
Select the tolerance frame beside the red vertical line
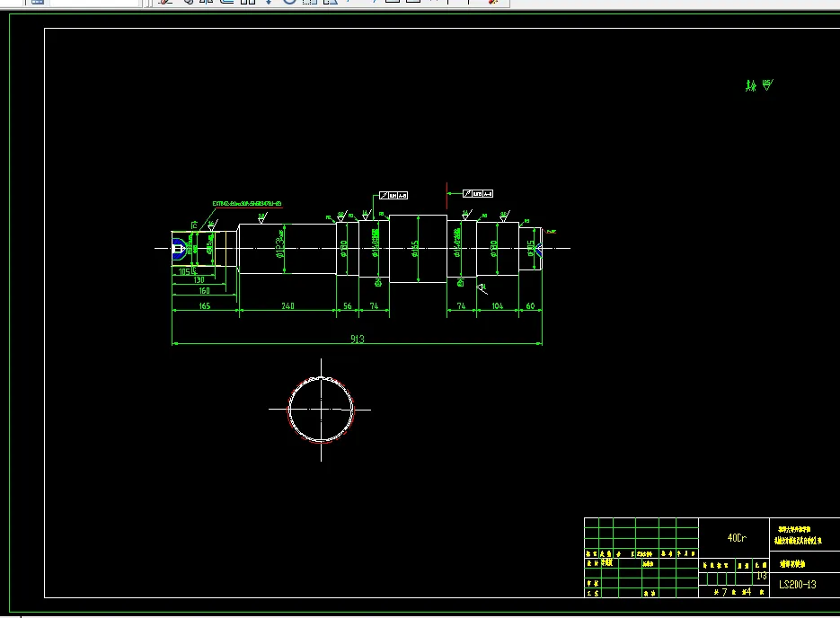coord(478,193)
